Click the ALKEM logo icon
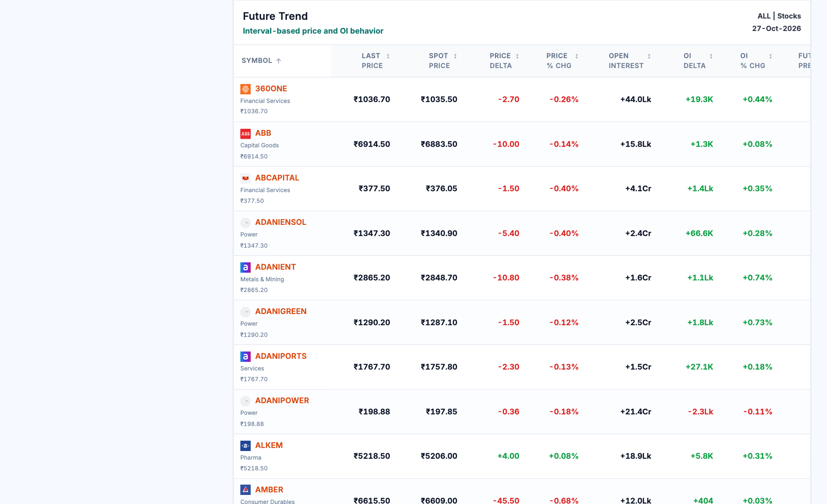827x504 pixels. point(246,446)
